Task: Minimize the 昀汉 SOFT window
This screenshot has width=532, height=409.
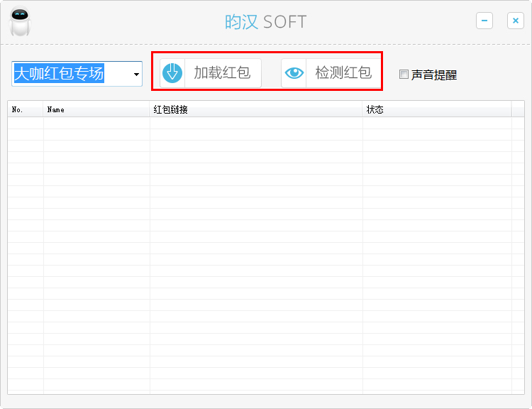Action: tap(484, 21)
